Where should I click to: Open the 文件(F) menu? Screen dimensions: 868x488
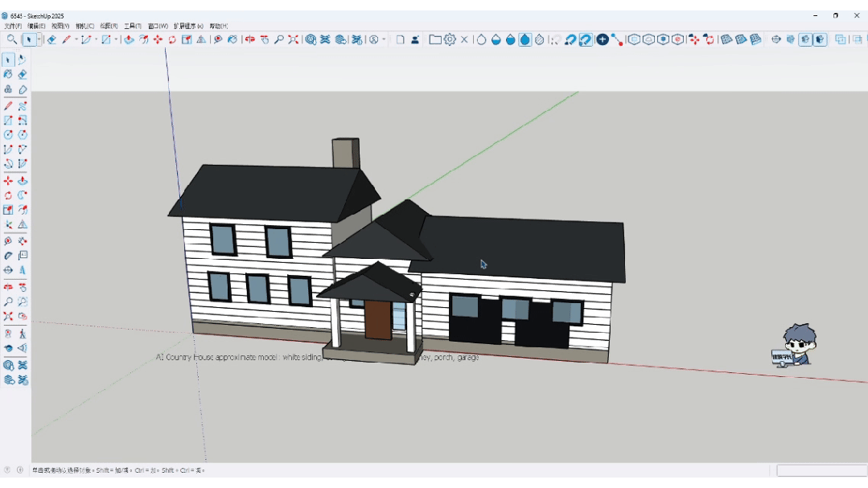point(13,26)
